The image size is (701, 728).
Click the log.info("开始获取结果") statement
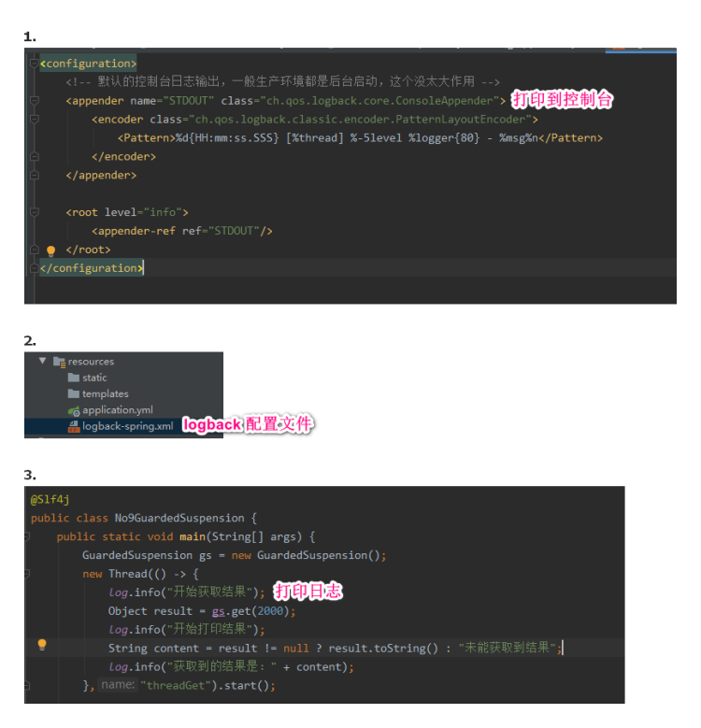(187, 592)
